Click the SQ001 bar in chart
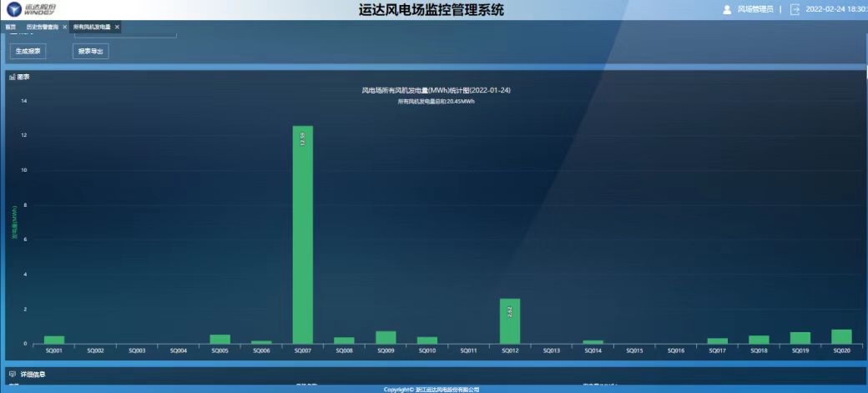This screenshot has height=393, width=868. 54,340
